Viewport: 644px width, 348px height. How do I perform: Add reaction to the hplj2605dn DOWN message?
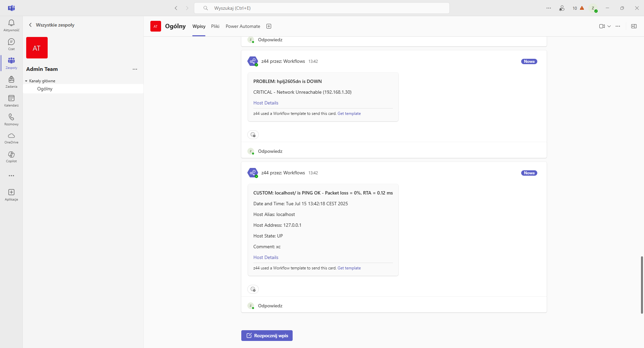(x=253, y=135)
